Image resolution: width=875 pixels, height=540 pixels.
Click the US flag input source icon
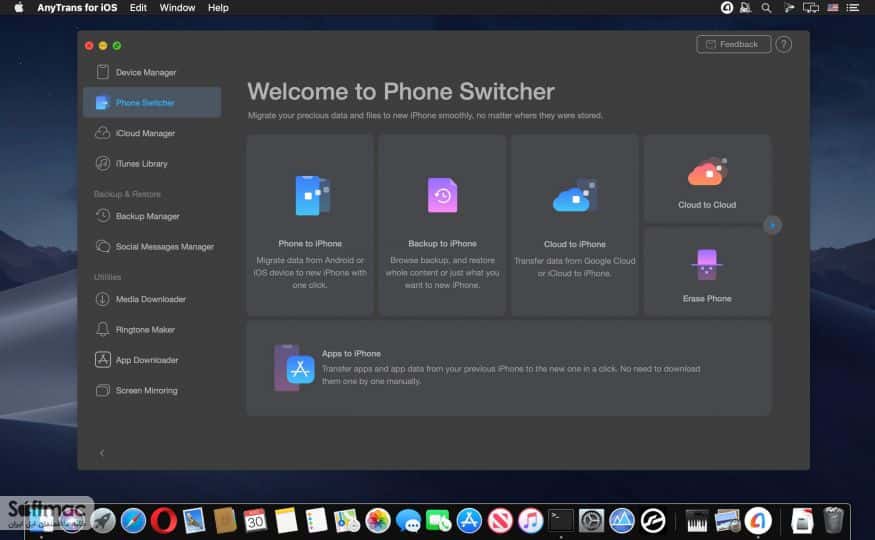click(x=833, y=8)
